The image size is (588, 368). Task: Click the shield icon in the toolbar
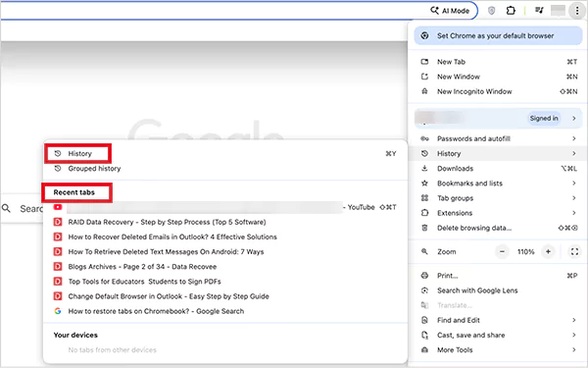pyautogui.click(x=491, y=11)
